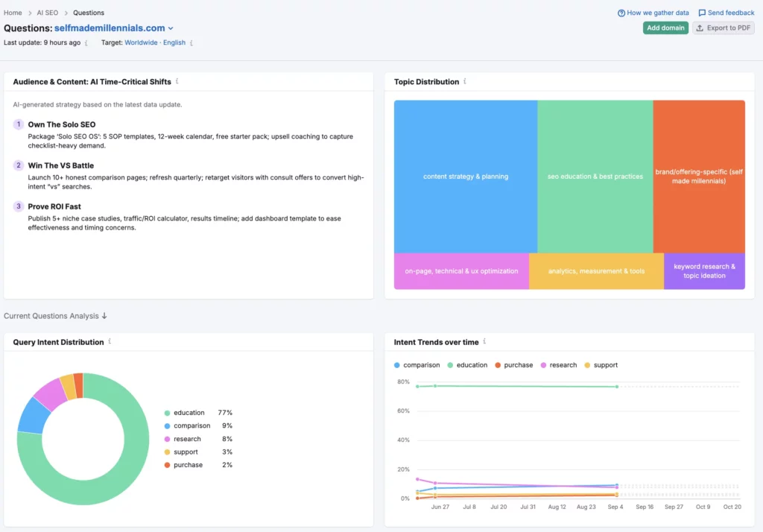
Task: Click the info icon beside Query Intent Distribution
Action: (x=110, y=341)
